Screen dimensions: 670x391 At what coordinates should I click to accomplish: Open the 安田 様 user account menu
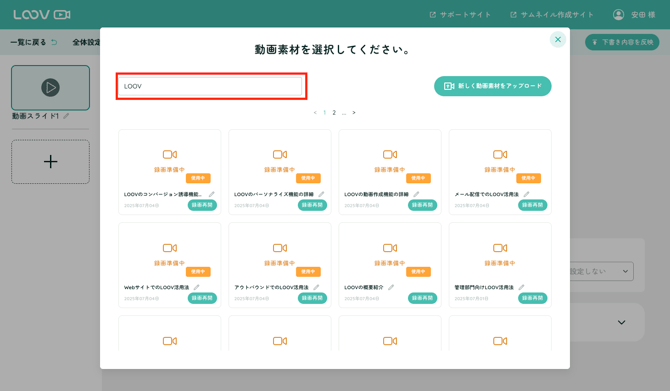click(x=634, y=15)
